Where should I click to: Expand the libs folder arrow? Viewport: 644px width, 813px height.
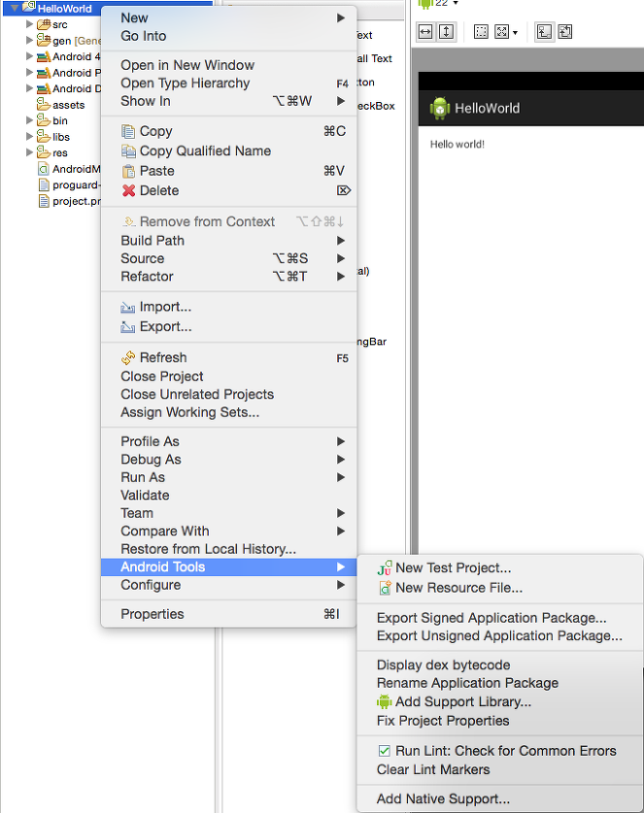click(x=29, y=136)
